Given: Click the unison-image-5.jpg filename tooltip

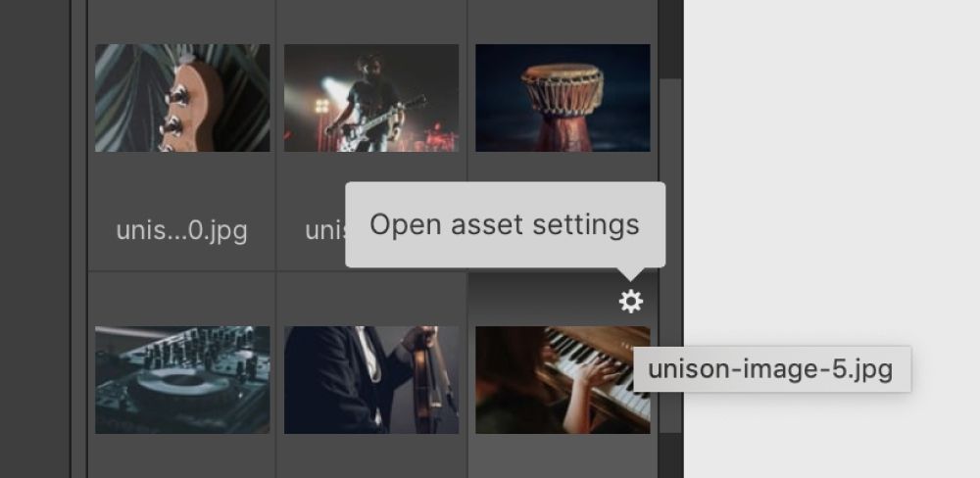Looking at the screenshot, I should [772, 369].
